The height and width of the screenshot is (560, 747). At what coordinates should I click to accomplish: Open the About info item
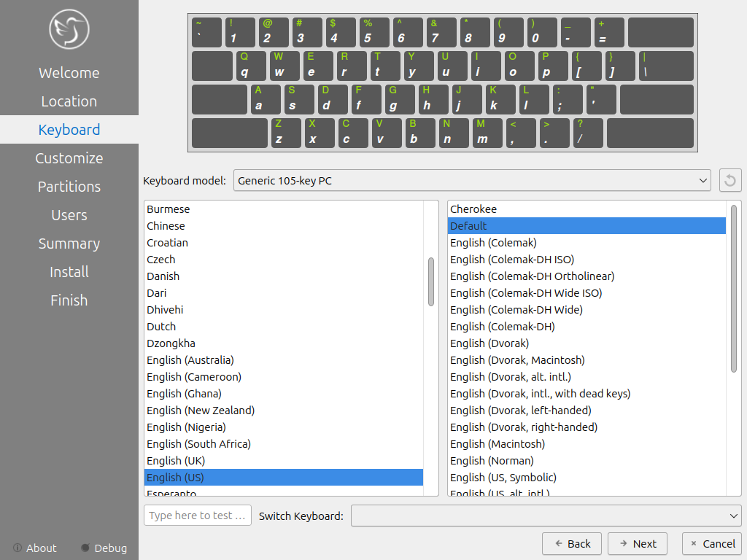[x=35, y=548]
